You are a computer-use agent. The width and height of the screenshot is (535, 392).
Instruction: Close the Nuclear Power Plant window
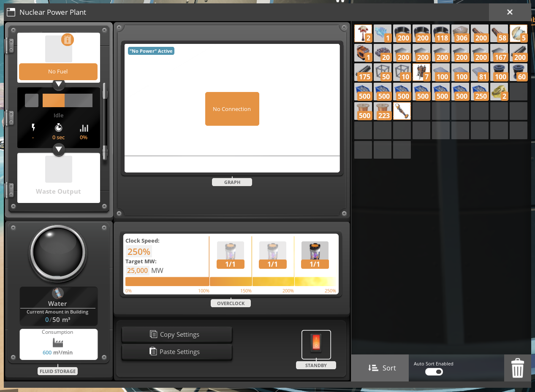click(510, 12)
